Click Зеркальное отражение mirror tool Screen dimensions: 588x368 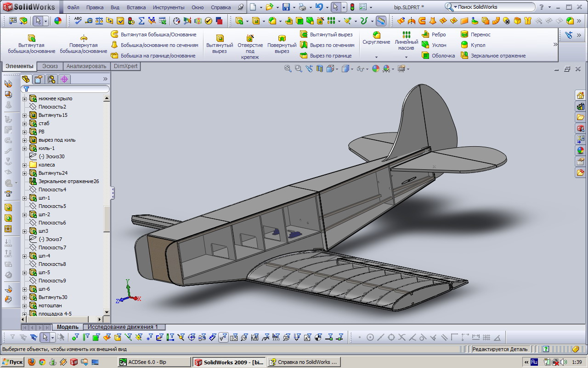493,56
